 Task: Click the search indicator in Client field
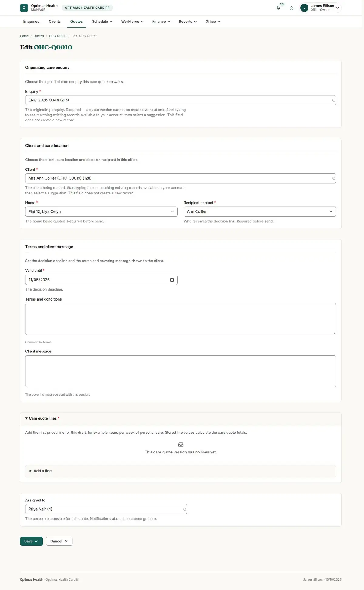click(x=334, y=178)
